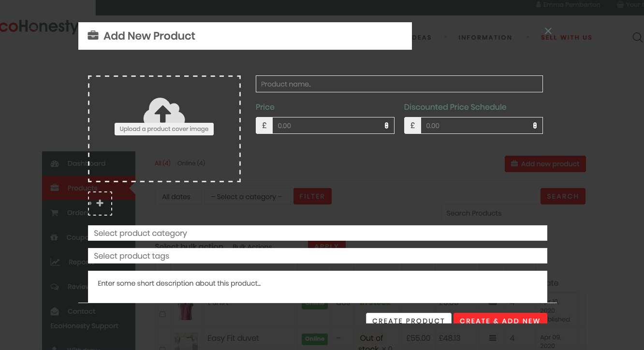Click the Easy Fit duvet thumbnail
This screenshot has width=644, height=350.
(x=186, y=341)
